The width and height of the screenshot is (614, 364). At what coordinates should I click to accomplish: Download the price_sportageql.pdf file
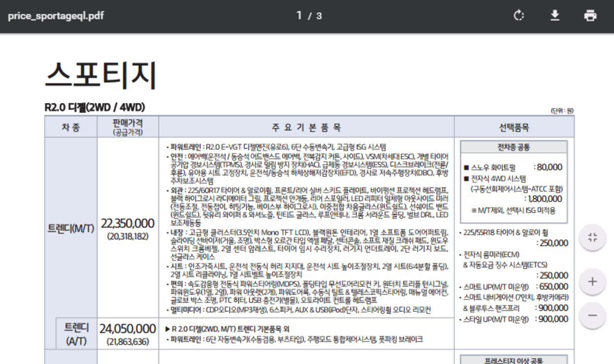pos(555,15)
